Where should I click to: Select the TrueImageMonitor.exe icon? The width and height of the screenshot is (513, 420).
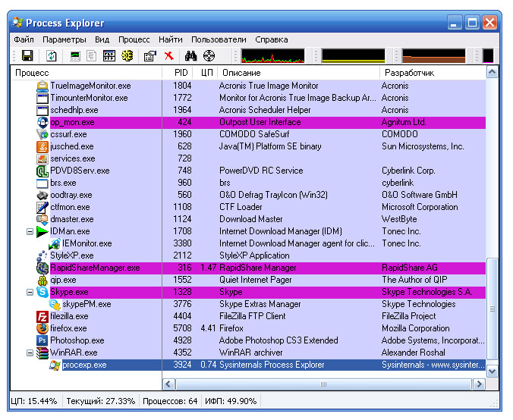[42, 86]
